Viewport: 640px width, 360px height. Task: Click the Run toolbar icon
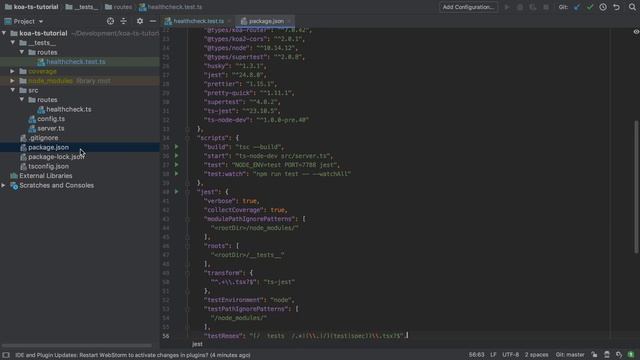[507, 7]
